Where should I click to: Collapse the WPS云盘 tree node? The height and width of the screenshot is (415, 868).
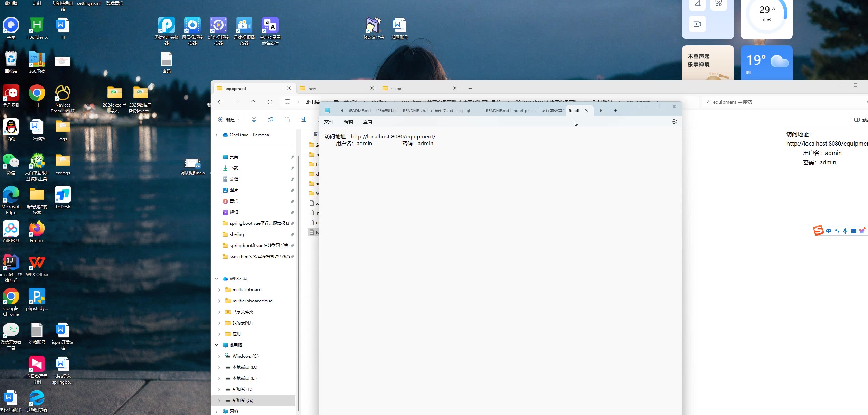(217, 279)
